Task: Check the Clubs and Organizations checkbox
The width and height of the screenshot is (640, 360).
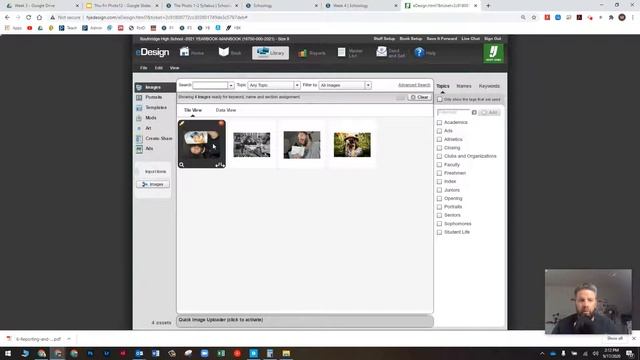Action: tap(439, 156)
